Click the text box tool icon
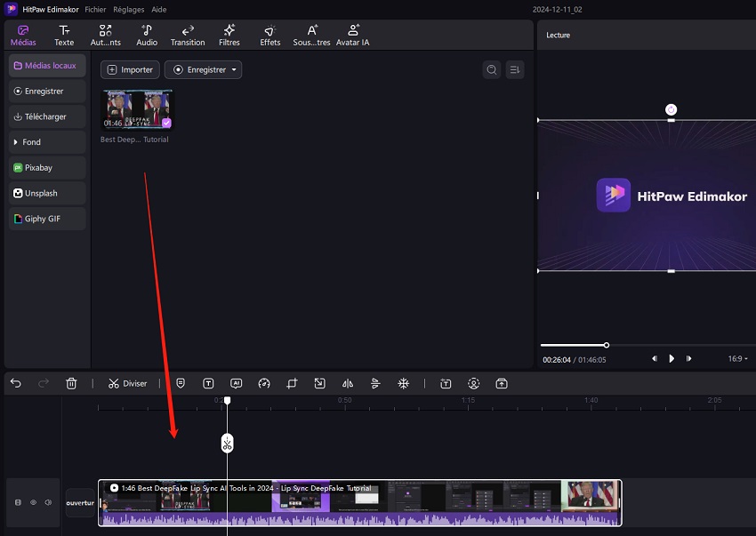 click(x=208, y=384)
